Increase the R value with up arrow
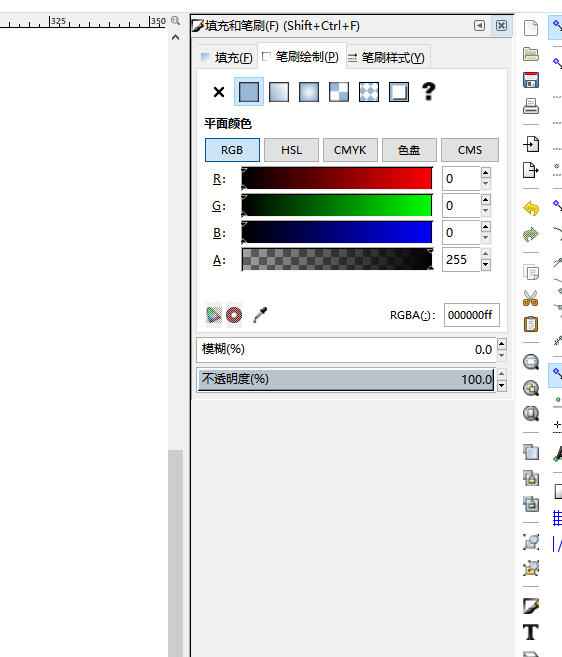This screenshot has height=657, width=562. point(485,173)
